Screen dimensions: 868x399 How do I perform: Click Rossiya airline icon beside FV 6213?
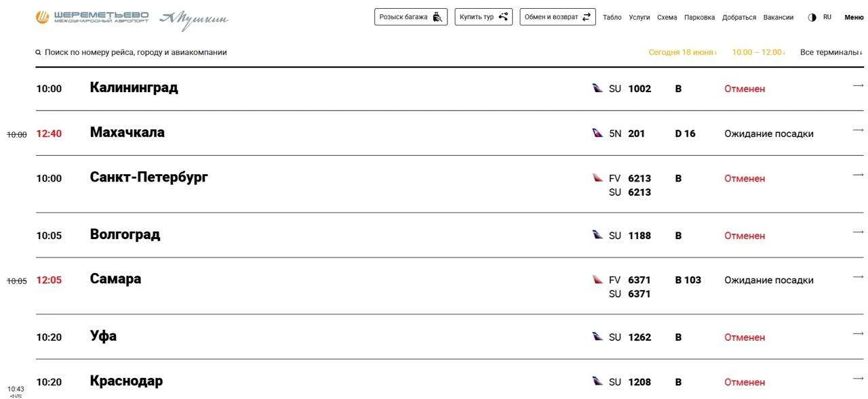[597, 177]
